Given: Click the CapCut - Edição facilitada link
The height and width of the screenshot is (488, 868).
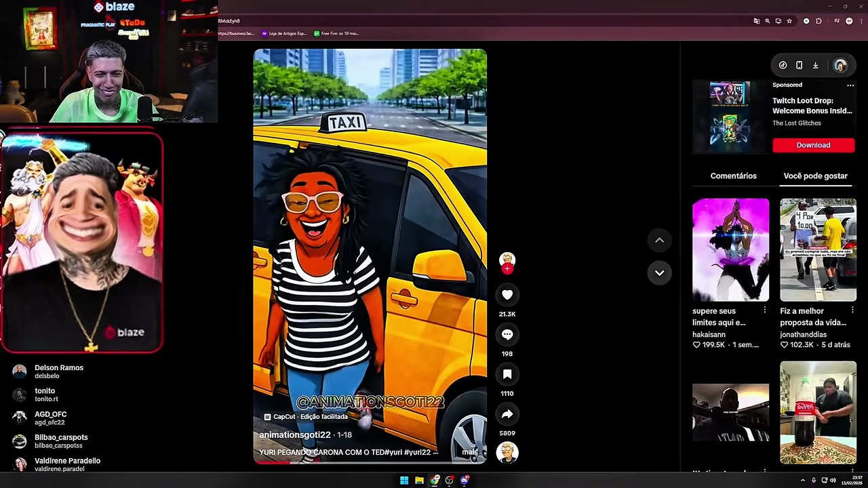Looking at the screenshot, I should (306, 417).
